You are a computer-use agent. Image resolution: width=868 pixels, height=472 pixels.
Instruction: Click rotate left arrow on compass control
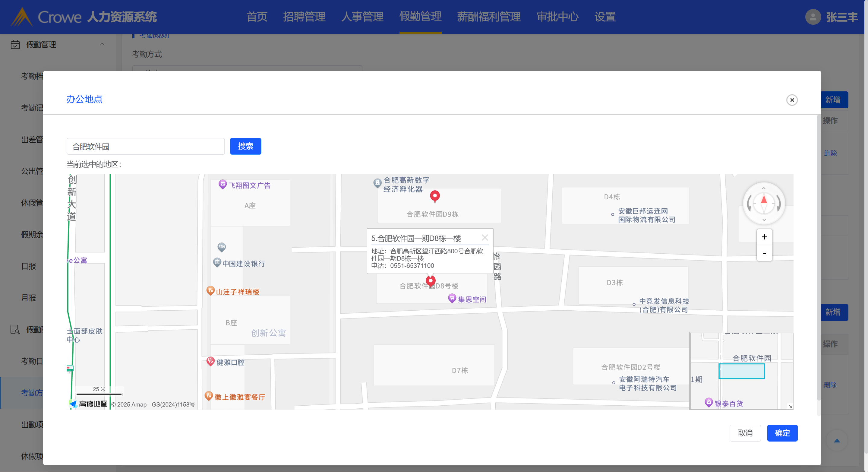tap(750, 204)
